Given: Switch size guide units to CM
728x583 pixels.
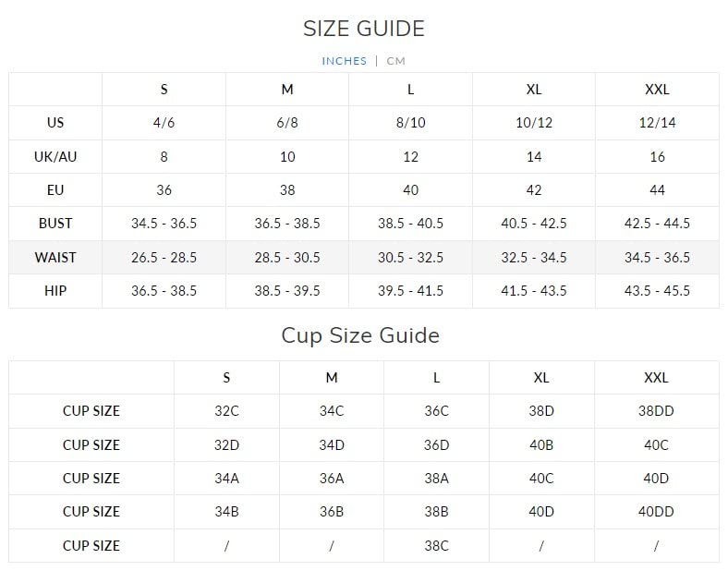Looking at the screenshot, I should [x=395, y=61].
